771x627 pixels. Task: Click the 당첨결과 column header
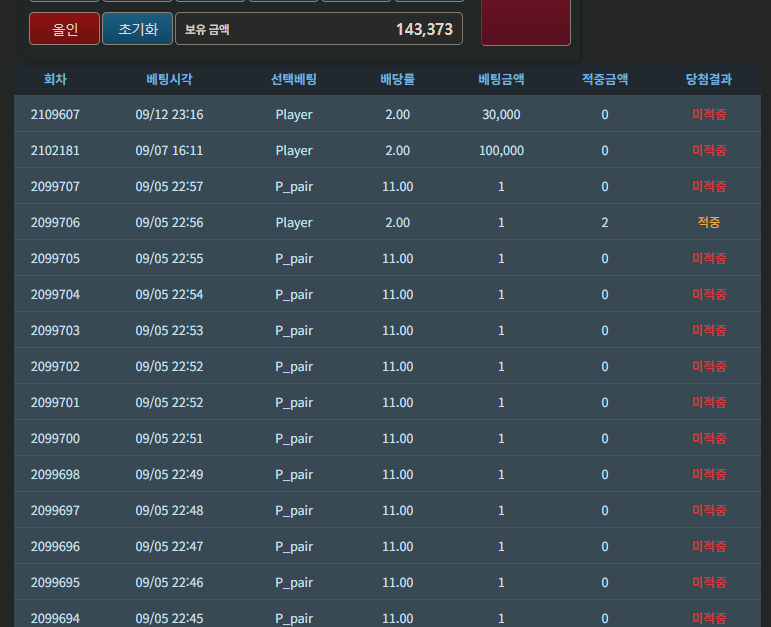tap(709, 79)
